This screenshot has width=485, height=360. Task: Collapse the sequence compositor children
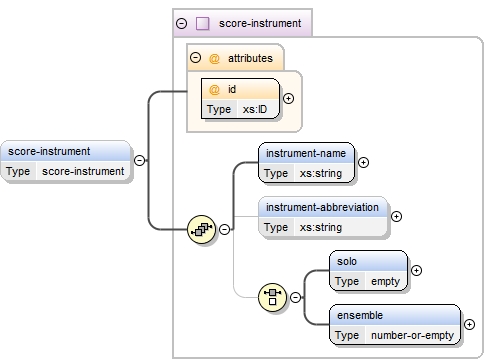pos(225,229)
